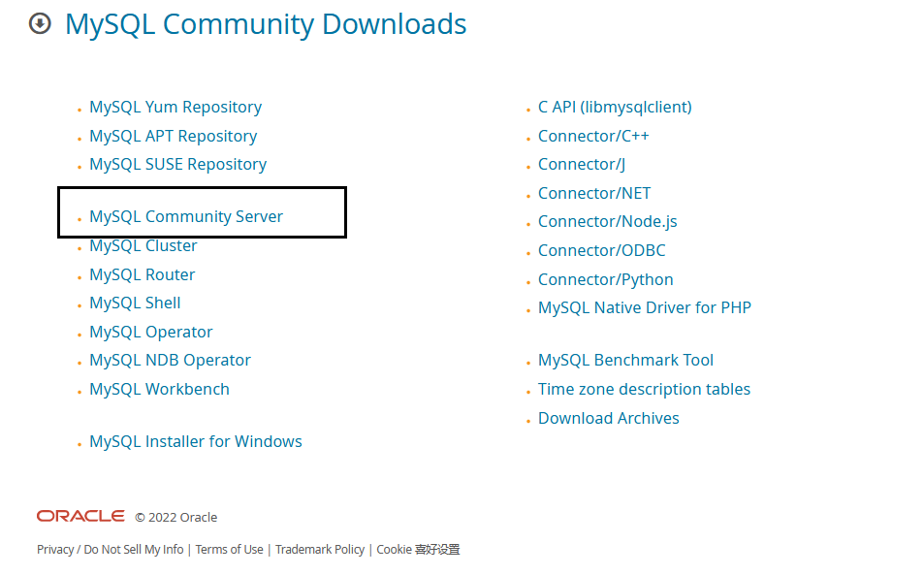
Task: Select the MySQL Operator link
Action: pos(151,332)
